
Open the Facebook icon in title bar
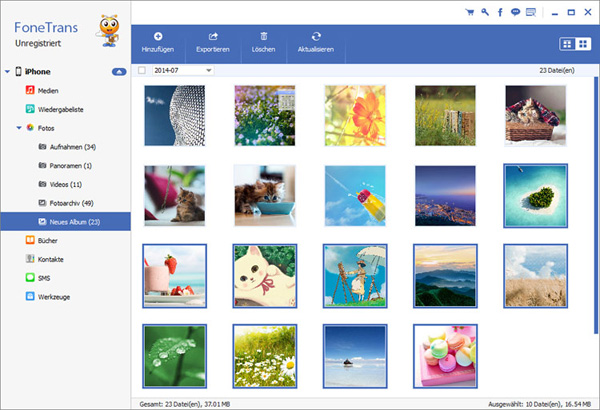[499, 13]
